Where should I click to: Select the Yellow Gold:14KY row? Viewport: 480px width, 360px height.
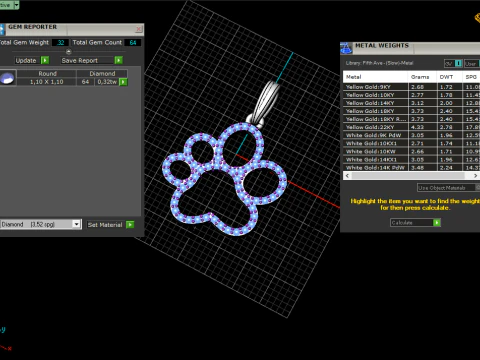pos(412,103)
